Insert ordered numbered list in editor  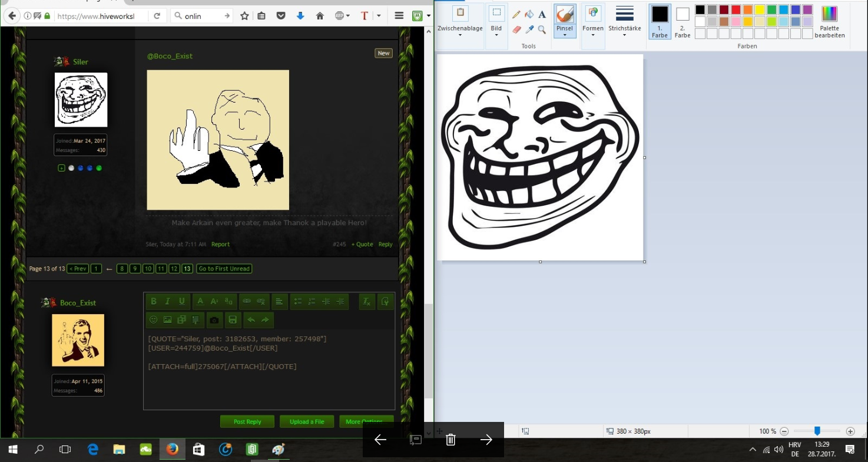[x=312, y=301]
